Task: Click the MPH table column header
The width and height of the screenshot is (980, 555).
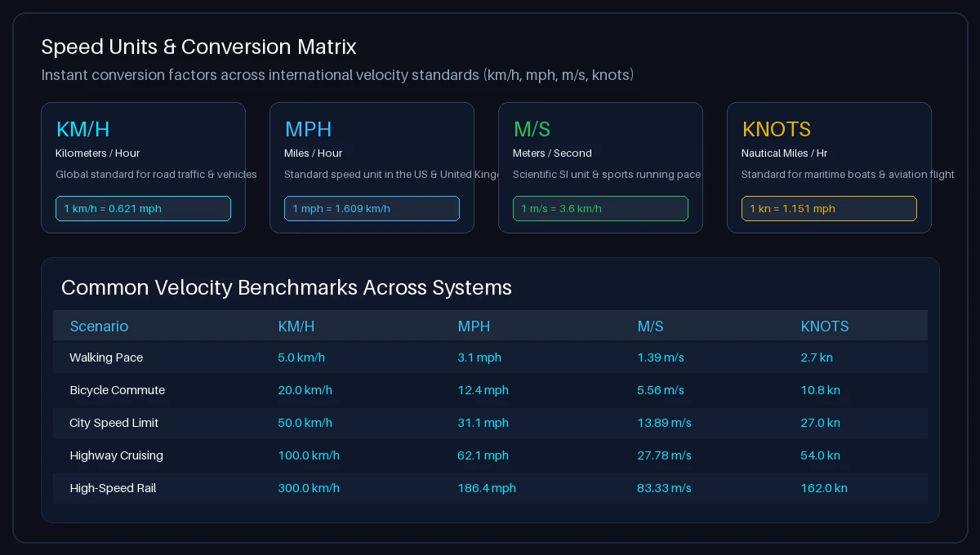Action: [x=474, y=326]
